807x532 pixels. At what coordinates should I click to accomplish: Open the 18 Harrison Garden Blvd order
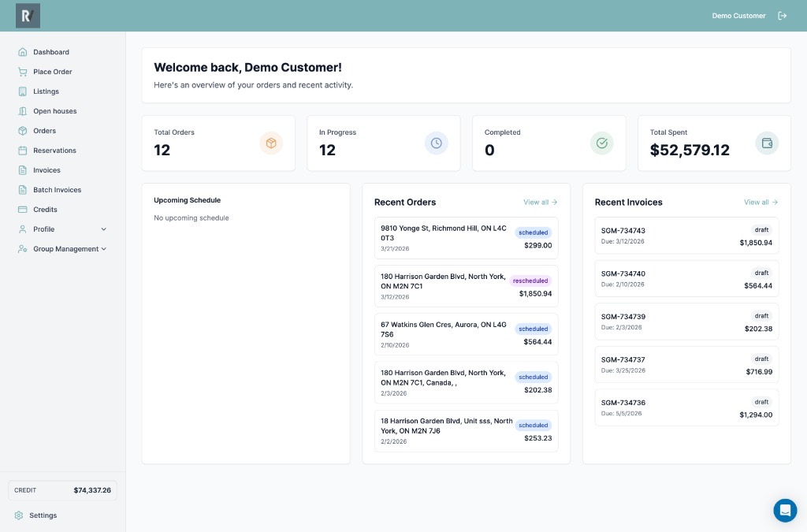click(x=467, y=430)
